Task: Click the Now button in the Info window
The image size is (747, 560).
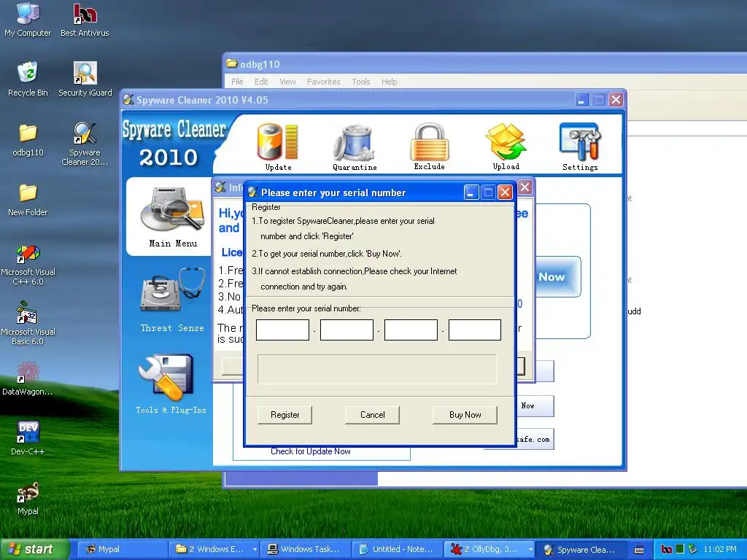Action: [557, 276]
